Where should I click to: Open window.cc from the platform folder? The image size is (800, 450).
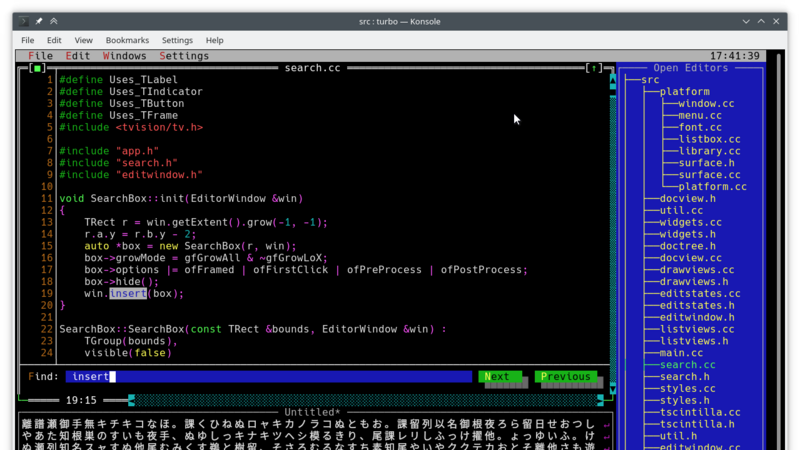pyautogui.click(x=706, y=104)
